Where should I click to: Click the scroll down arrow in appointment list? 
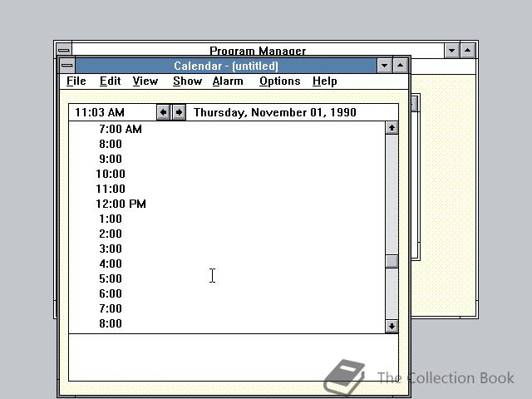pyautogui.click(x=392, y=327)
